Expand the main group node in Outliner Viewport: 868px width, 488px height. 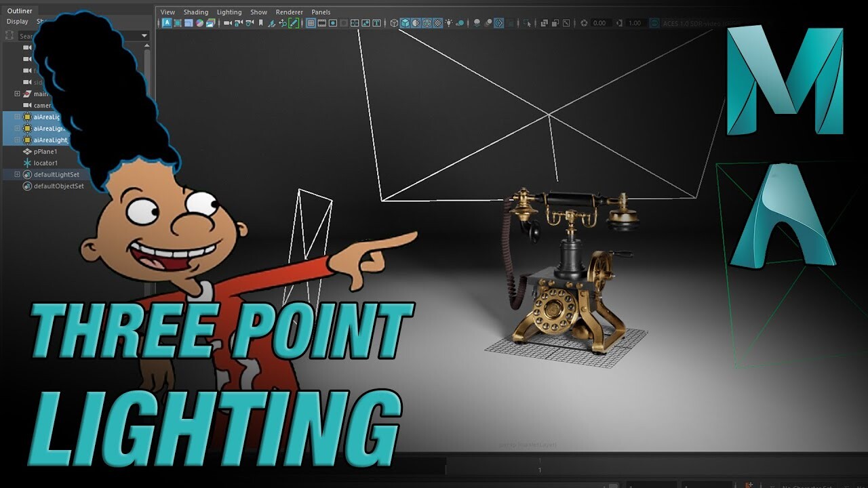[x=18, y=94]
